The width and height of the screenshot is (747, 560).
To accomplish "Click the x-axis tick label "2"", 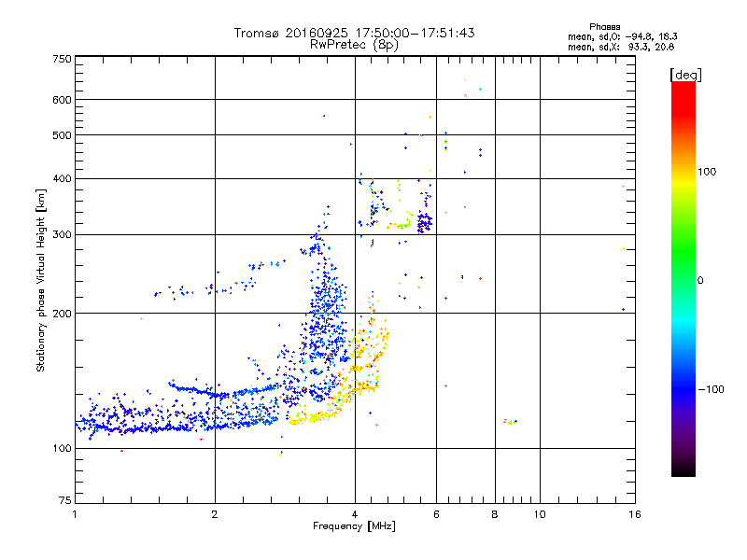I will [215, 514].
